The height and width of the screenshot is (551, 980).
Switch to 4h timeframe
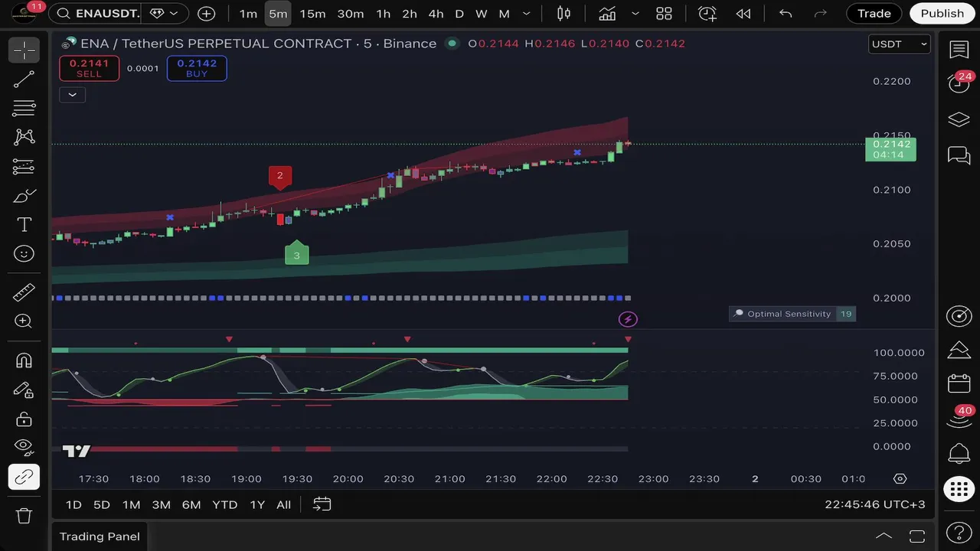coord(436,13)
